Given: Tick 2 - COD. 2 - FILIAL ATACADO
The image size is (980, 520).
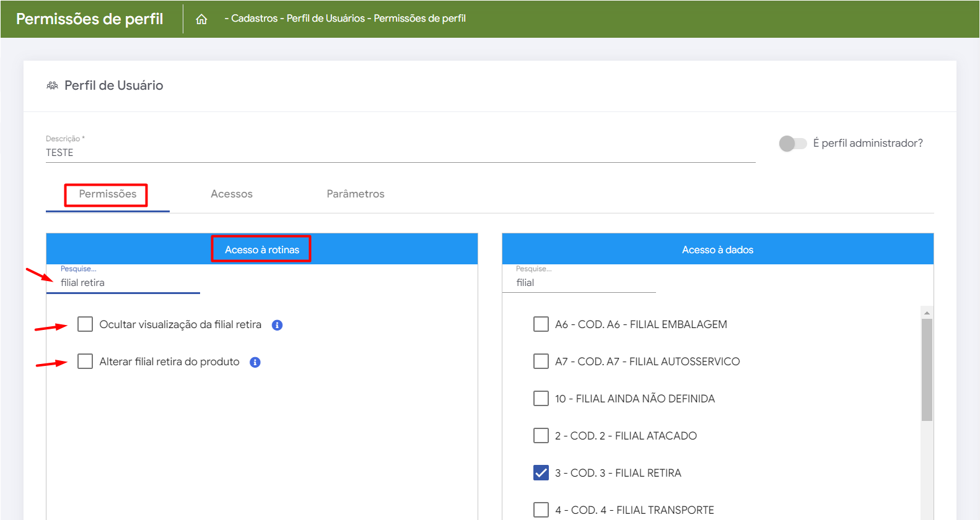Looking at the screenshot, I should click(x=541, y=436).
